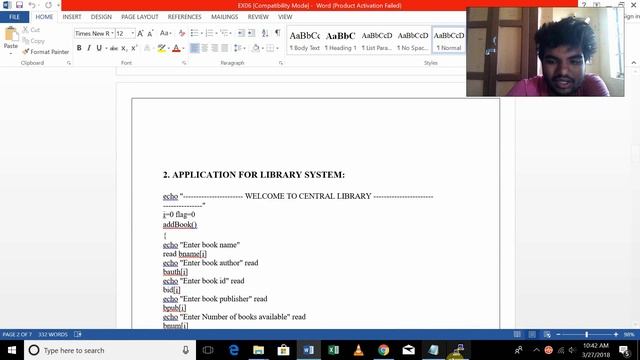Switch to the PAGE LAYOUT tab
This screenshot has width=640, height=360.
[140, 17]
